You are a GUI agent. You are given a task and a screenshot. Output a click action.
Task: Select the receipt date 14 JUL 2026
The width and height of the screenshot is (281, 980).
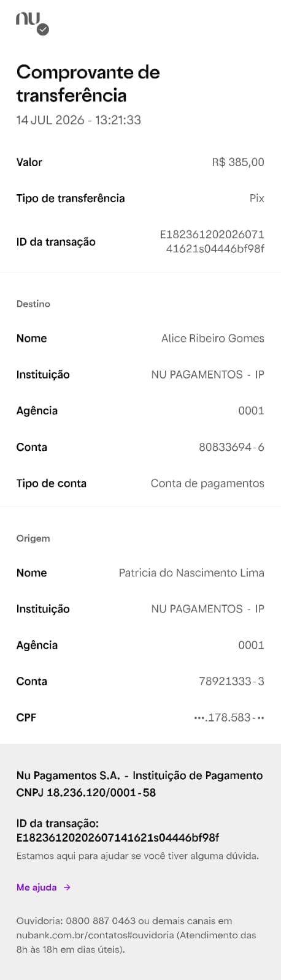coord(50,120)
